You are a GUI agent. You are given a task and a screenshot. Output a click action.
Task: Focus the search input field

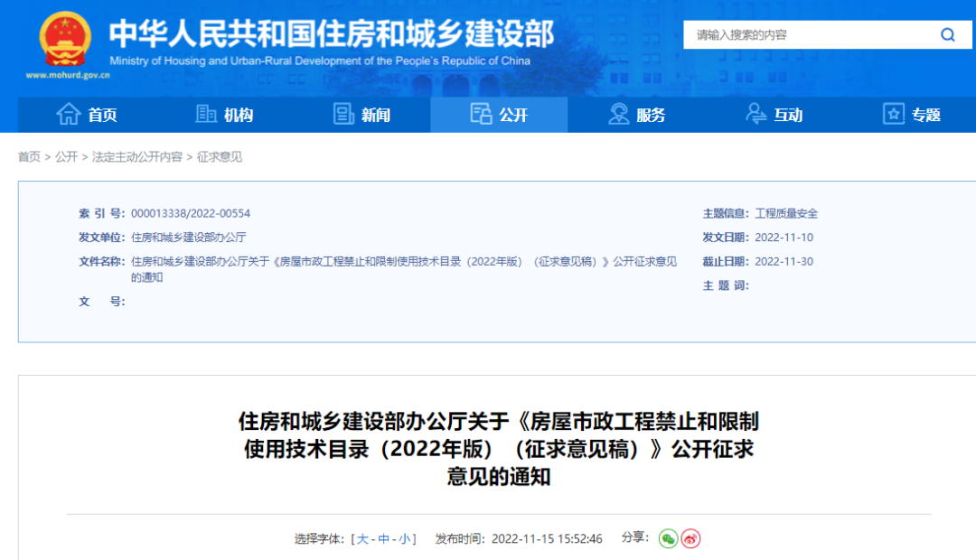809,35
